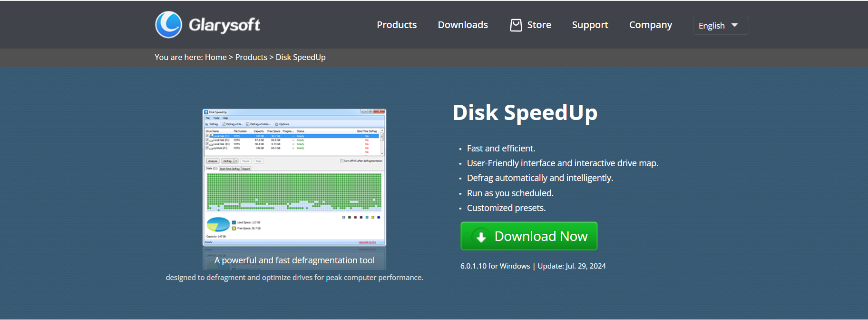Viewport: 868px width, 320px height.
Task: Open the Products navigation menu
Action: [397, 25]
